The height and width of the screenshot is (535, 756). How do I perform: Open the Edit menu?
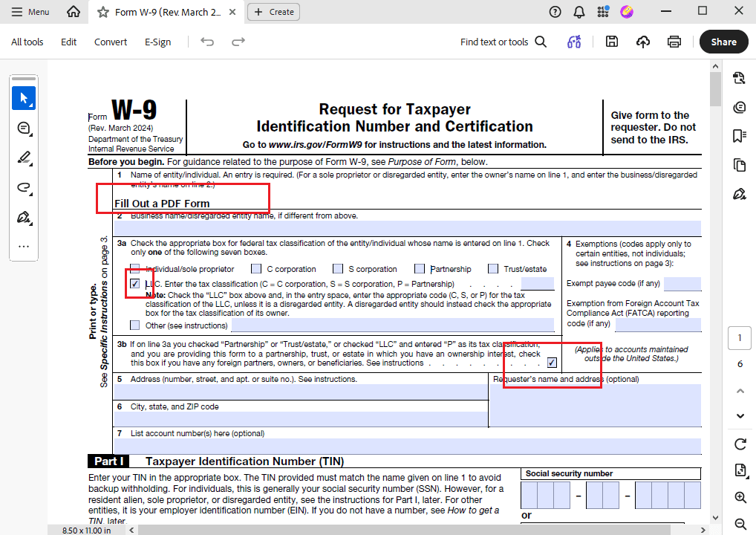68,42
